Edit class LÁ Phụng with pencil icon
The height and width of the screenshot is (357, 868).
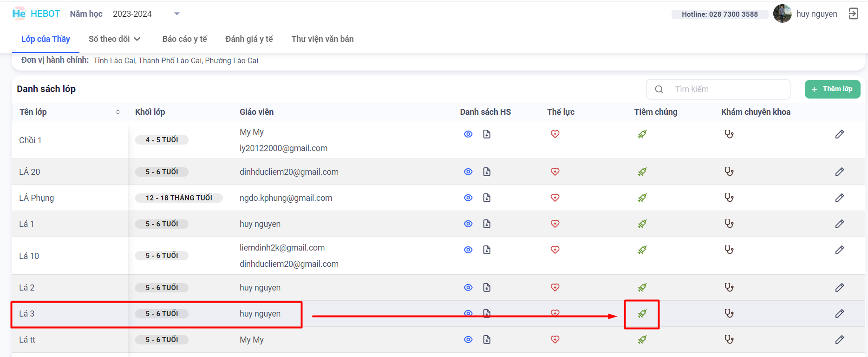pos(839,198)
